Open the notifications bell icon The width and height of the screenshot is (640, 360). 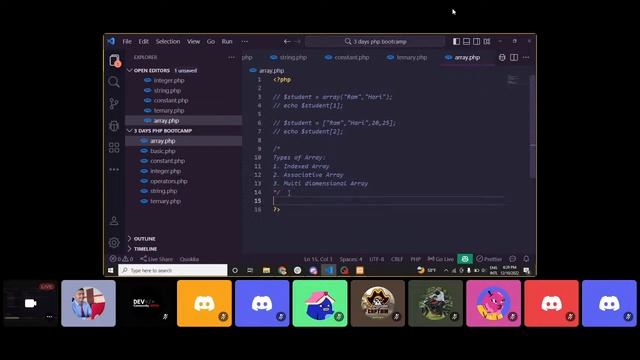coord(526,259)
